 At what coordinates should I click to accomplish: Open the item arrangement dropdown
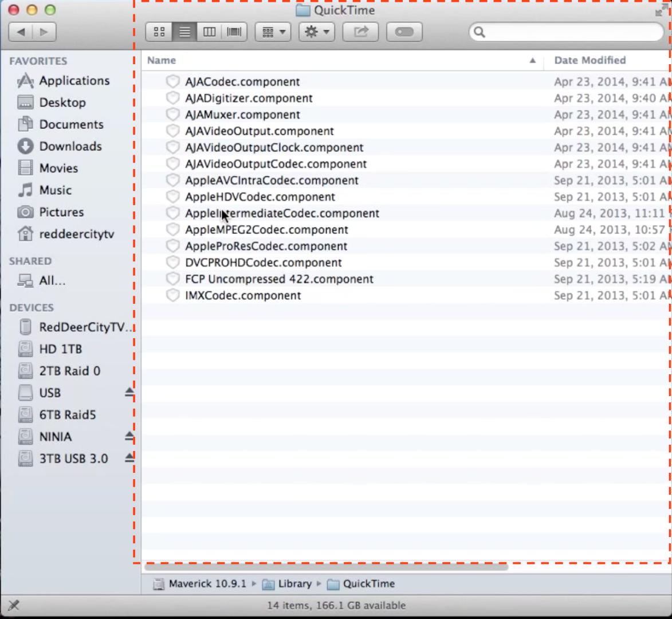(x=273, y=32)
